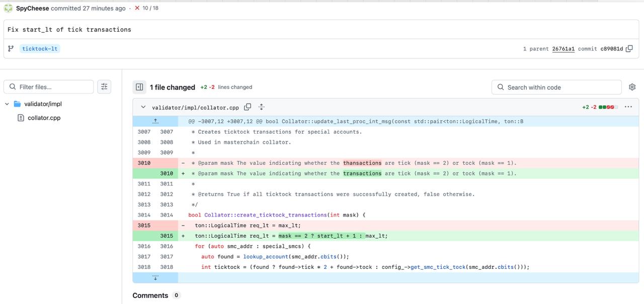Image resolution: width=644 pixels, height=304 pixels.
Task: Open failed checks status 10 / 18
Action: [146, 9]
